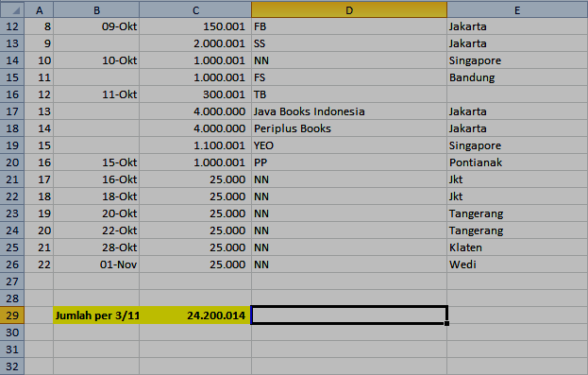
Task: Select number 8 in column A
Action: (39, 26)
